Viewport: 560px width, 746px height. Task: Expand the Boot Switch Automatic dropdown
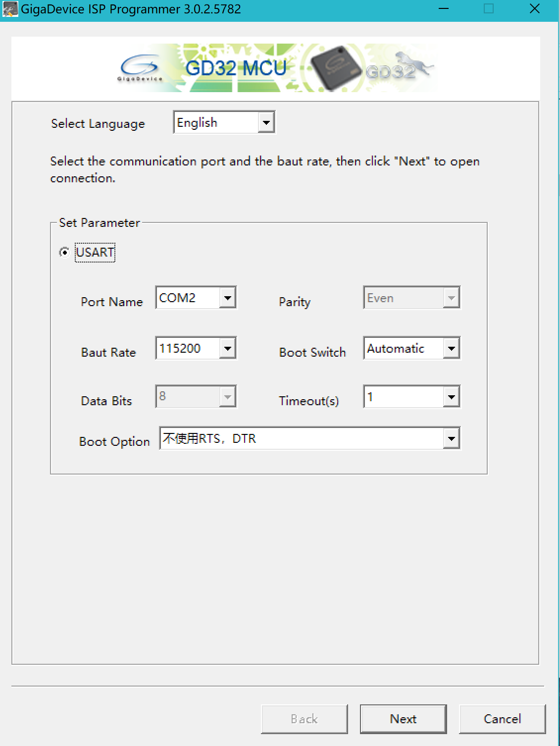pyautogui.click(x=411, y=348)
